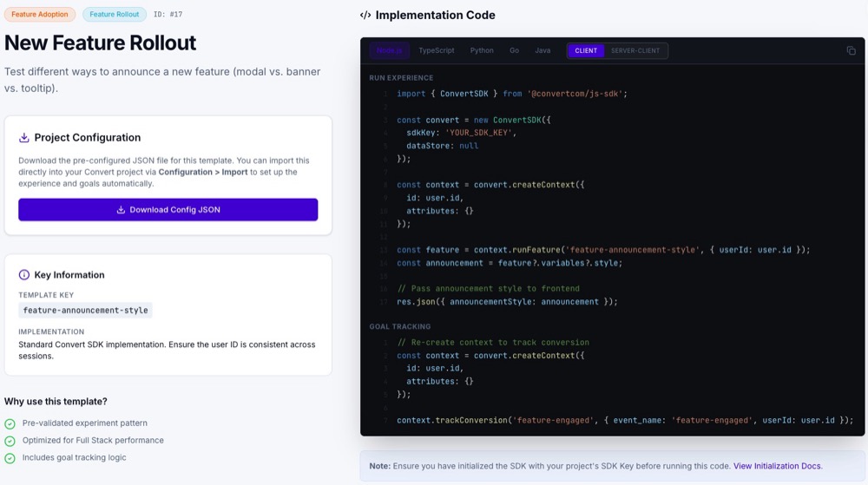The width and height of the screenshot is (868, 485).
Task: Click download icon inside Download Config JSON button
Action: pyautogui.click(x=122, y=210)
